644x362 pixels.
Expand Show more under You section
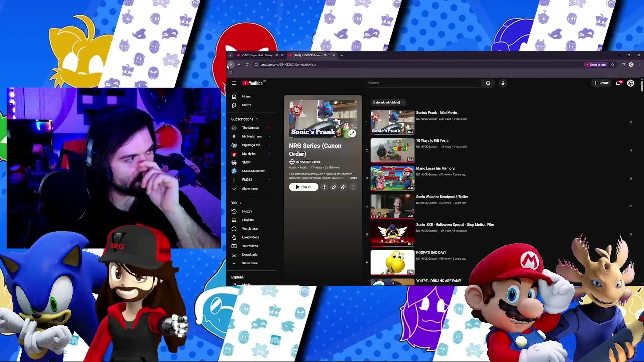250,263
